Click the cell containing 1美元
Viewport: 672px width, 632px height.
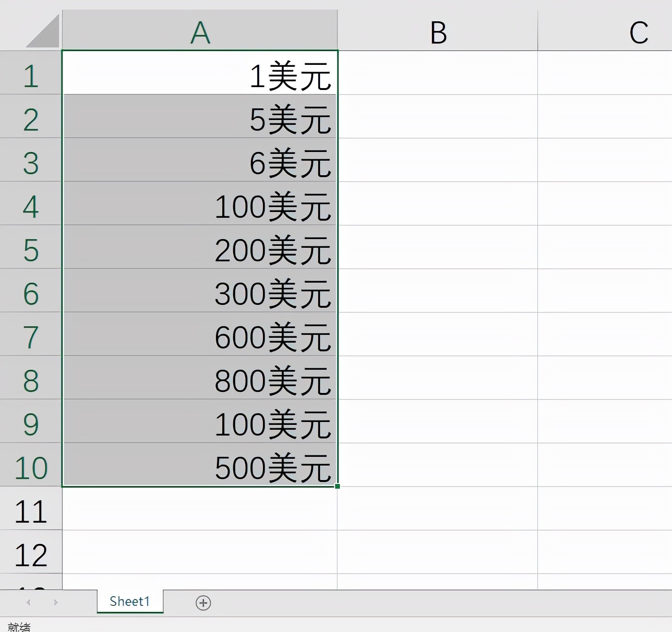click(x=200, y=73)
